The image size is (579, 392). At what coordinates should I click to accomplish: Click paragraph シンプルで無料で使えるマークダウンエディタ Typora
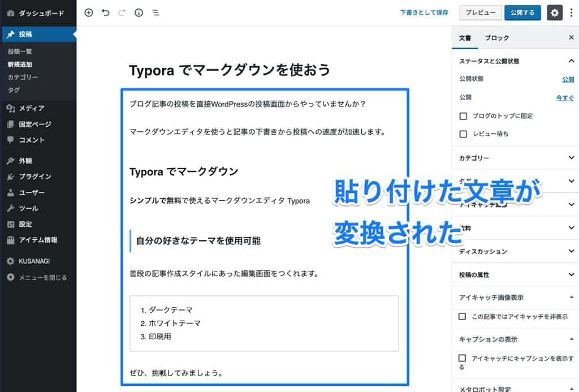(220, 201)
